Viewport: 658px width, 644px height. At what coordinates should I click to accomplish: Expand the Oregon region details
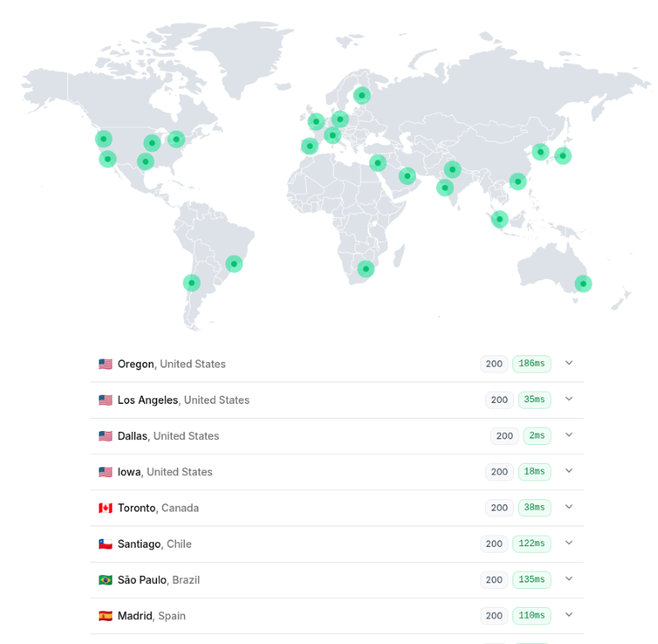[x=569, y=364]
